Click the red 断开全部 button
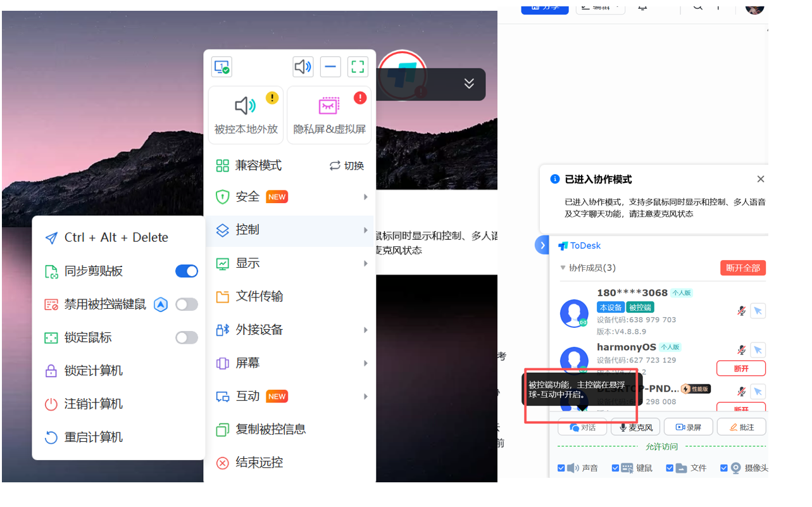Viewport: 812px width, 507px height. click(743, 268)
